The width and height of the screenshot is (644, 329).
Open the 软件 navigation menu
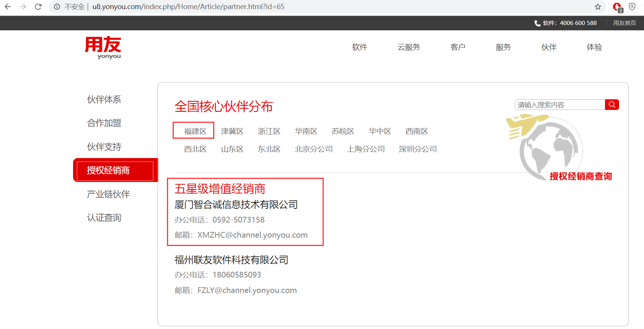tap(360, 47)
